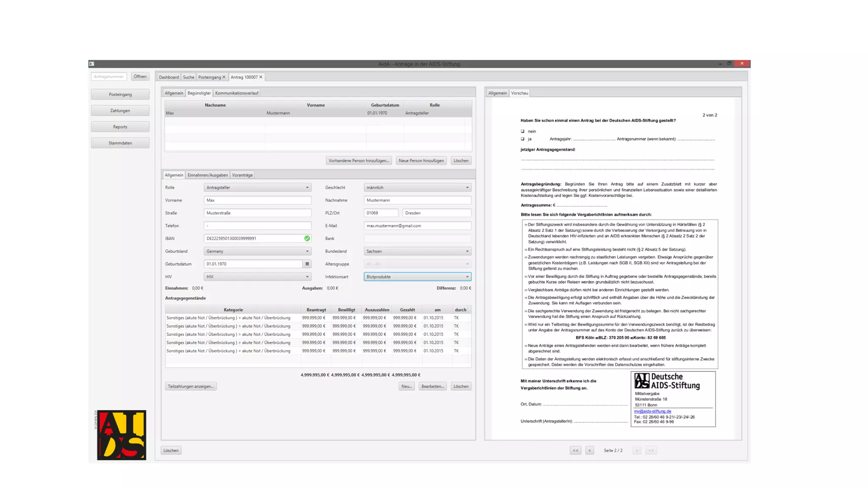Click the mv@aids-stiftung.de email link
This screenshot has height=488, width=868.
652,411
